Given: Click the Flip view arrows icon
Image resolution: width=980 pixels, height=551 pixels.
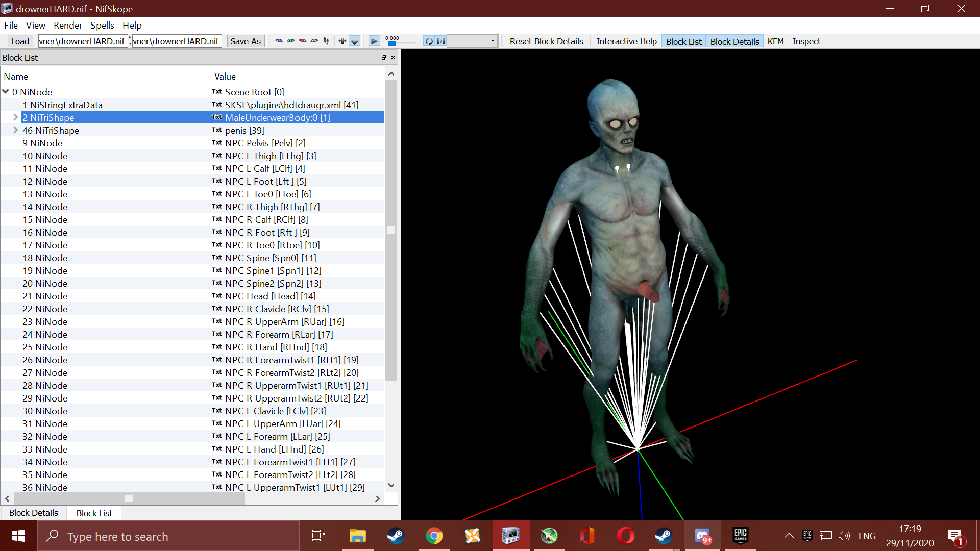Looking at the screenshot, I should pyautogui.click(x=342, y=41).
